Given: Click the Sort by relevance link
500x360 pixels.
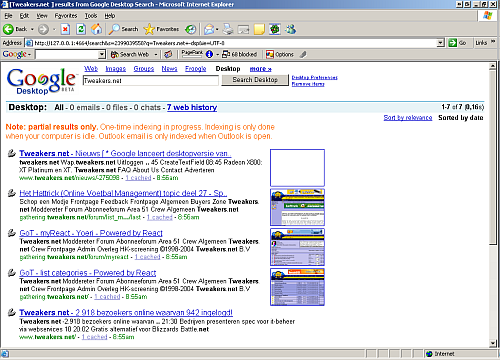Looking at the screenshot, I should (408, 118).
